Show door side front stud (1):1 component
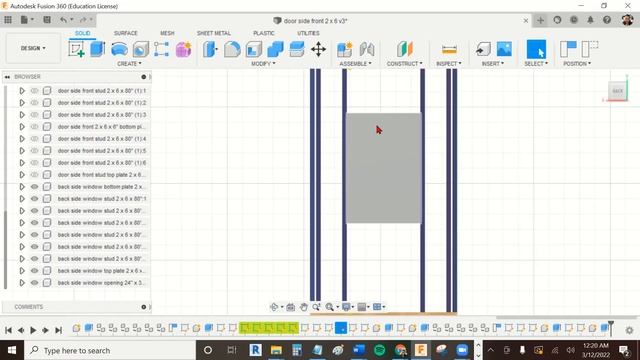Viewport: 640px width, 360px height. click(35, 91)
